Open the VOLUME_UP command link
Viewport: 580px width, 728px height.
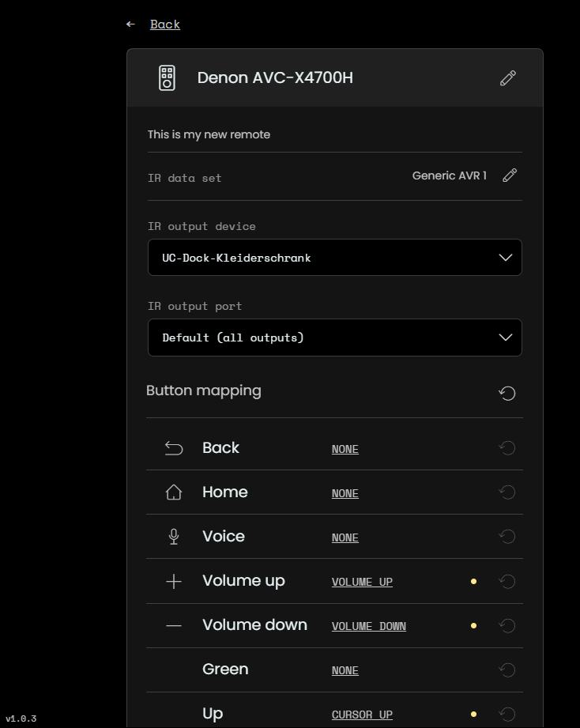[x=362, y=582]
